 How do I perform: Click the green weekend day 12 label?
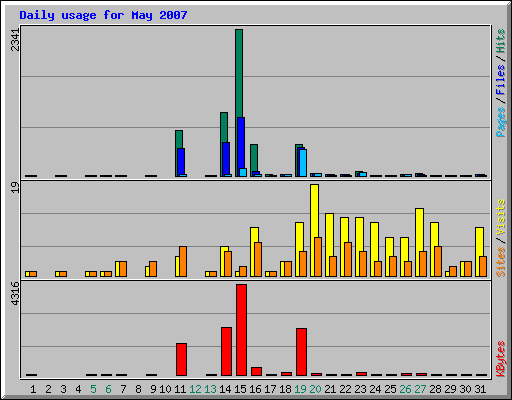195,389
